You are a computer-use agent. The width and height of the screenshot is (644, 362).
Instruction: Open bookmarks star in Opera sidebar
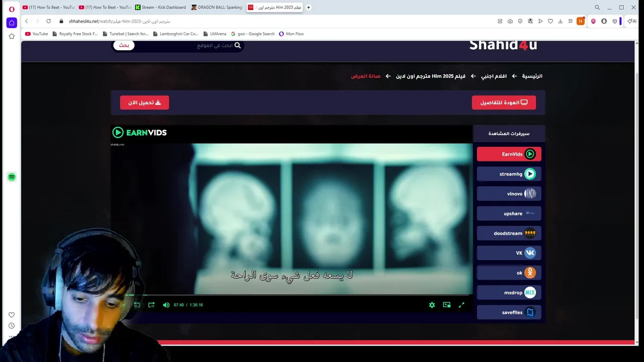click(12, 36)
